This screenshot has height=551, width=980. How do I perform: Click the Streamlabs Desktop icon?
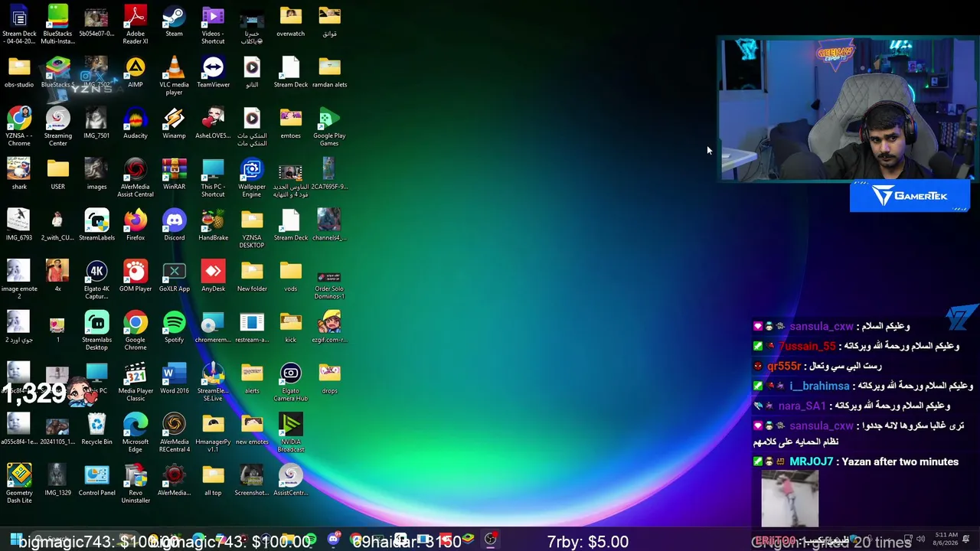click(x=96, y=331)
